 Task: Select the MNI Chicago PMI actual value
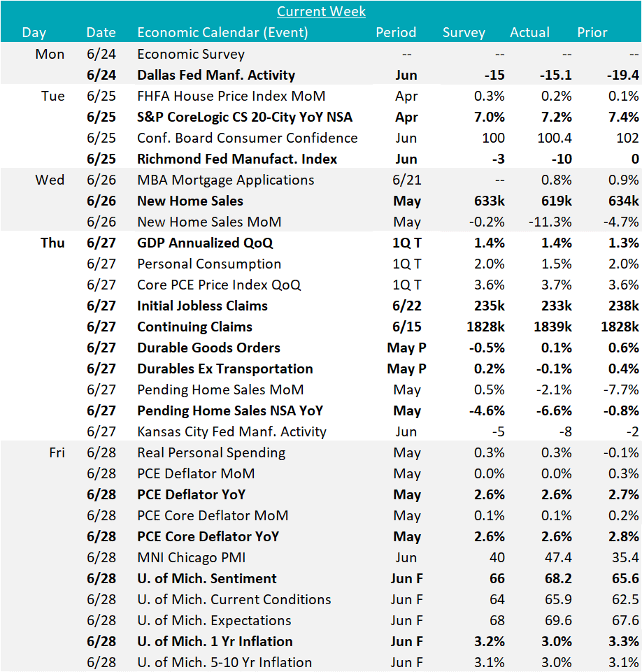pyautogui.click(x=558, y=557)
